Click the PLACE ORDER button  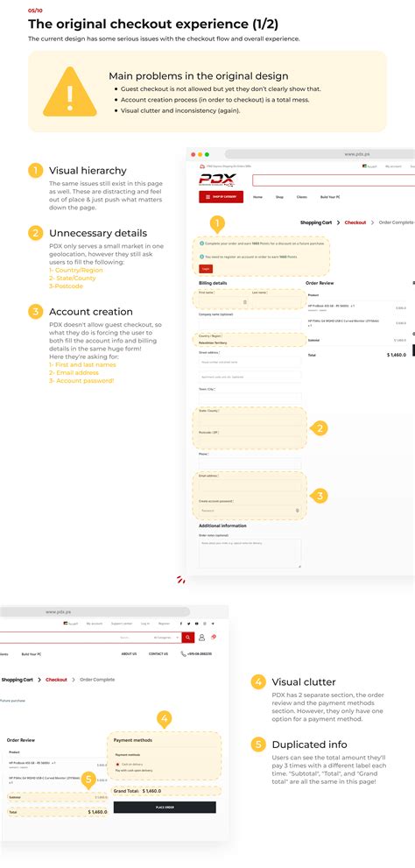click(165, 807)
